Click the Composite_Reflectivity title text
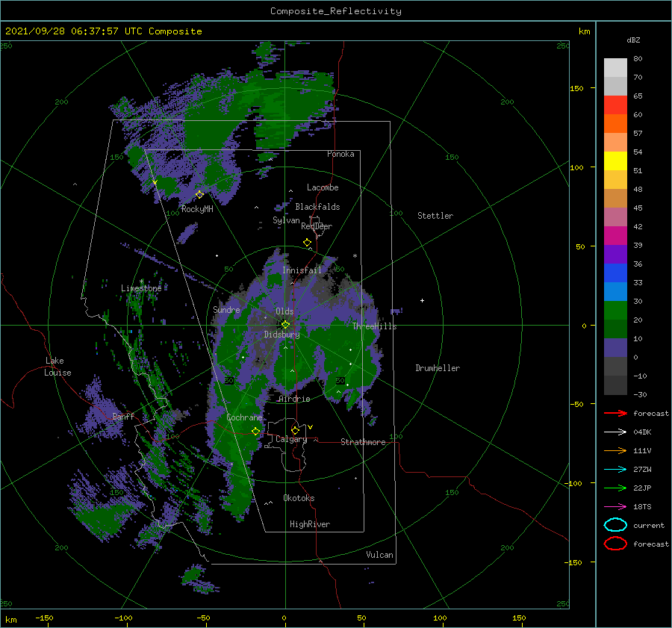 (x=336, y=11)
